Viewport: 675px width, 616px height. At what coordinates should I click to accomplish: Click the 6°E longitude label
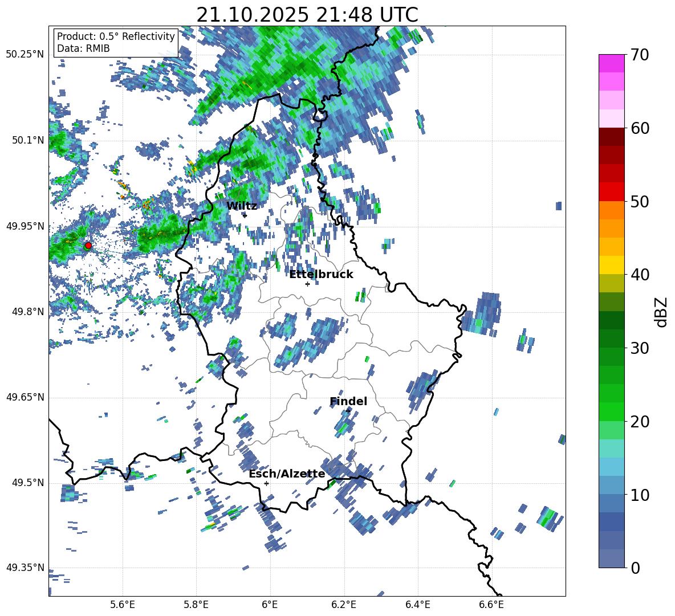tap(270, 605)
